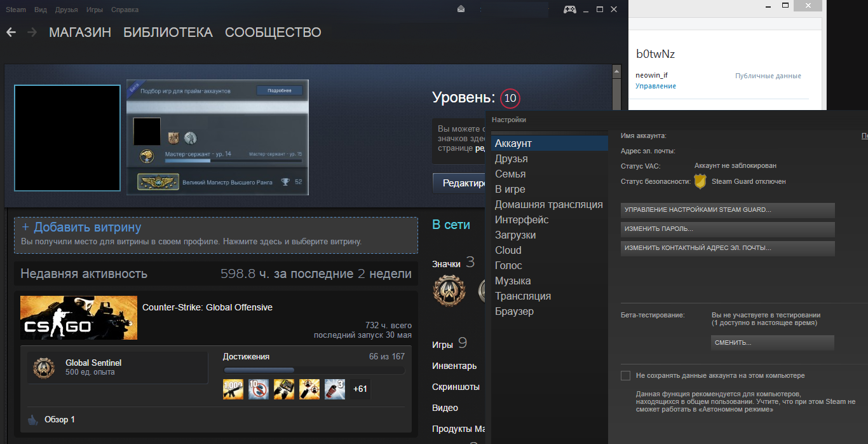
Task: Show the +61 remaining achievements
Action: tap(360, 389)
